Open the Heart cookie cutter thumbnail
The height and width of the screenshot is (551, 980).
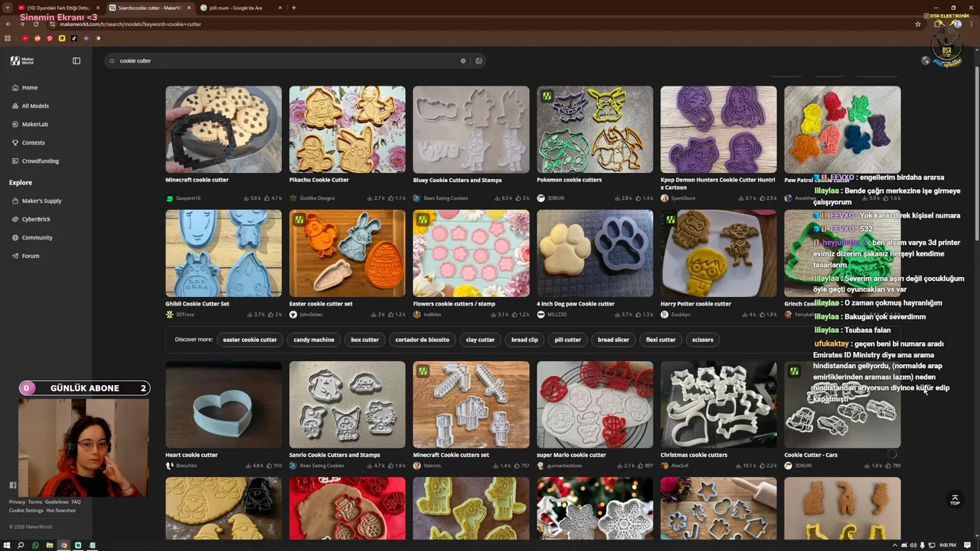click(224, 405)
